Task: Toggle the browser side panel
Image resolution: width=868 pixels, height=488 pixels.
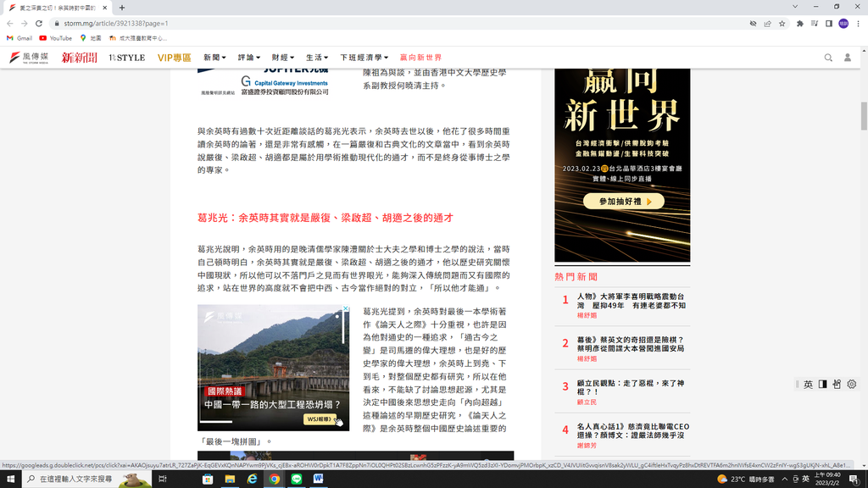Action: click(828, 24)
